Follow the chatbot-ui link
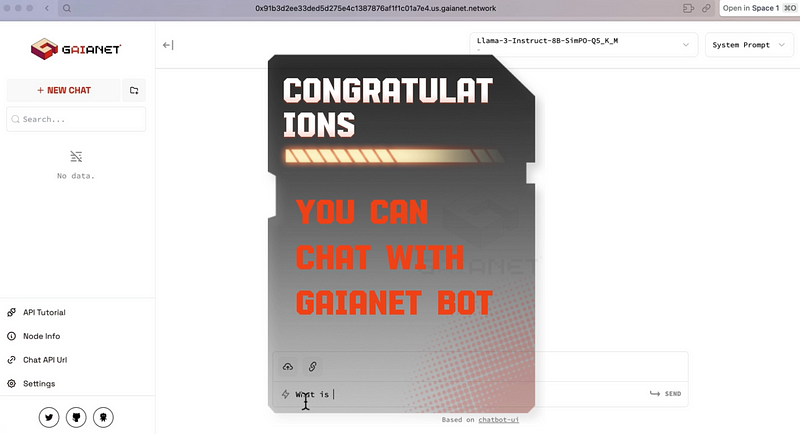The height and width of the screenshot is (434, 800). coord(499,420)
